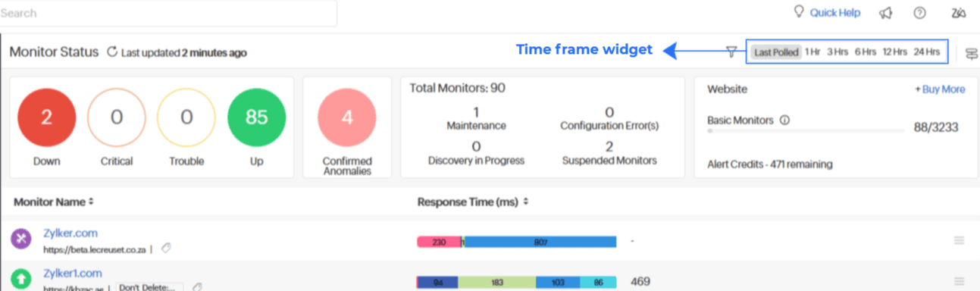Open the Zylker.com row hamburger menu
Image resolution: width=980 pixels, height=291 pixels.
[x=959, y=241]
